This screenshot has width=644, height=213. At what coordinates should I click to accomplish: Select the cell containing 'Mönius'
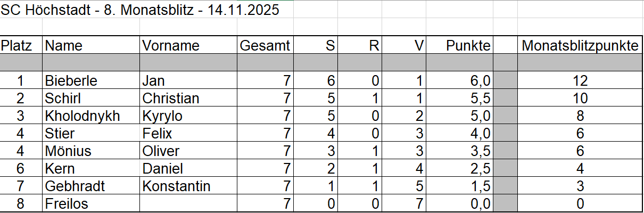click(x=68, y=151)
